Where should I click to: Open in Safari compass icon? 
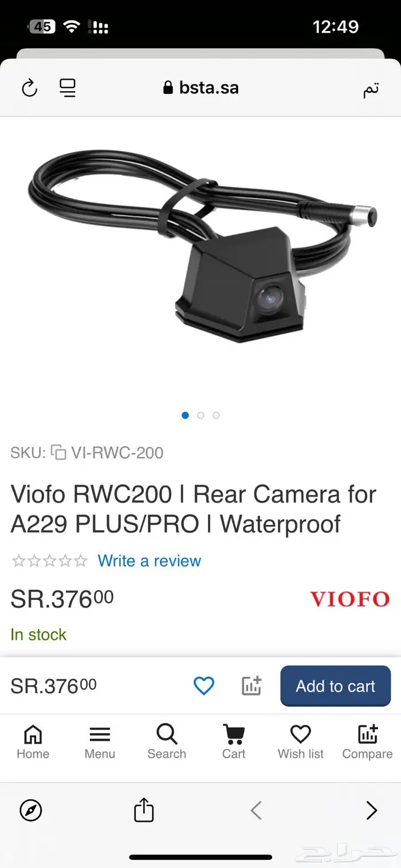pyautogui.click(x=30, y=811)
